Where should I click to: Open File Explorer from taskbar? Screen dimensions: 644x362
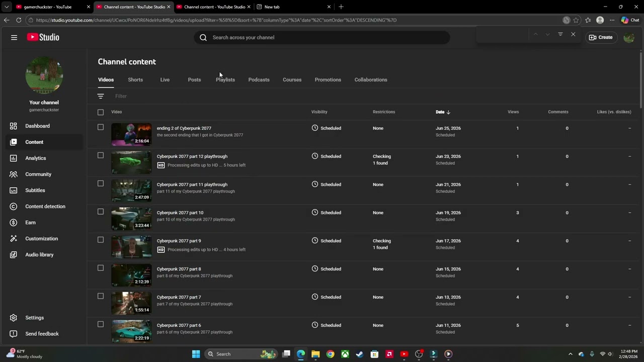315,354
